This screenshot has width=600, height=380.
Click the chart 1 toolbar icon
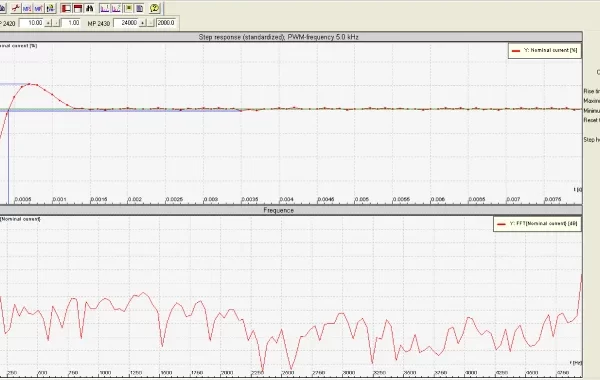104,8
